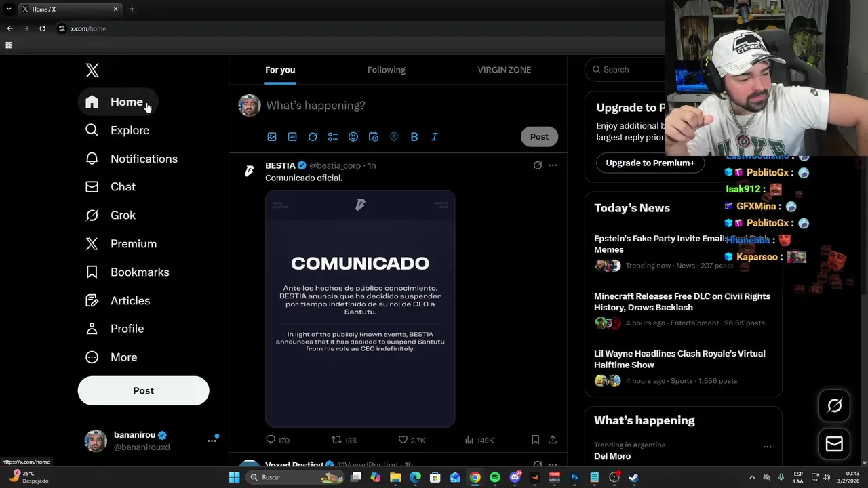Switch to the Following tab
The image size is (868, 488).
click(x=386, y=70)
